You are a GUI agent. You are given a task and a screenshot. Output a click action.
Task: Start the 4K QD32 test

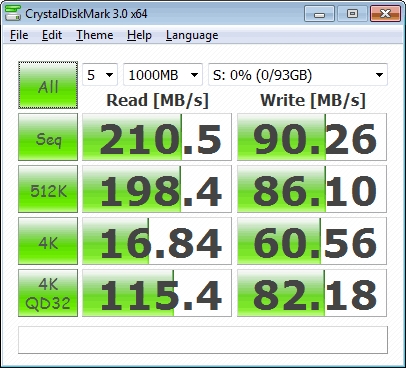[x=48, y=293]
